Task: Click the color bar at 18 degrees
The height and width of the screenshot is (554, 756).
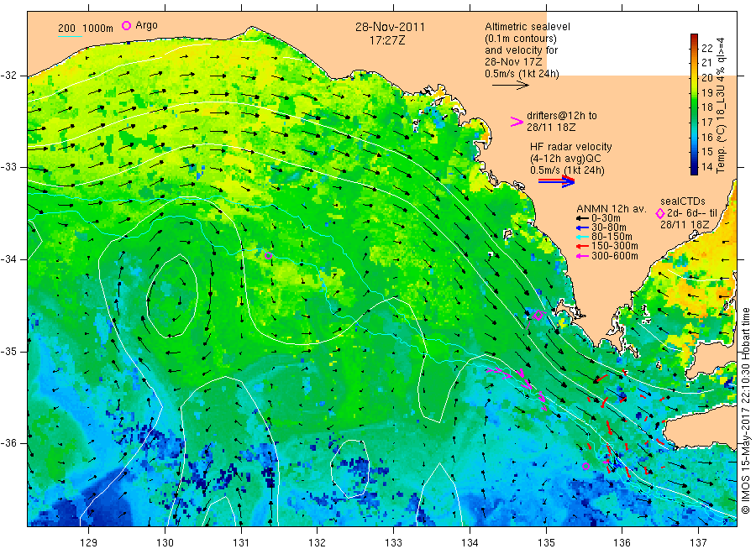Action: 694,107
